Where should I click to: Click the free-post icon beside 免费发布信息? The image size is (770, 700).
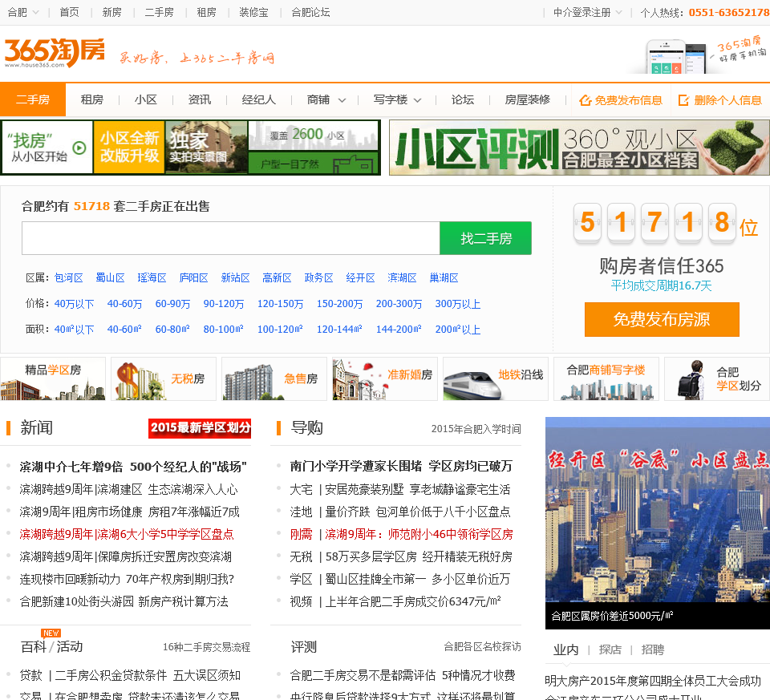pyautogui.click(x=585, y=101)
